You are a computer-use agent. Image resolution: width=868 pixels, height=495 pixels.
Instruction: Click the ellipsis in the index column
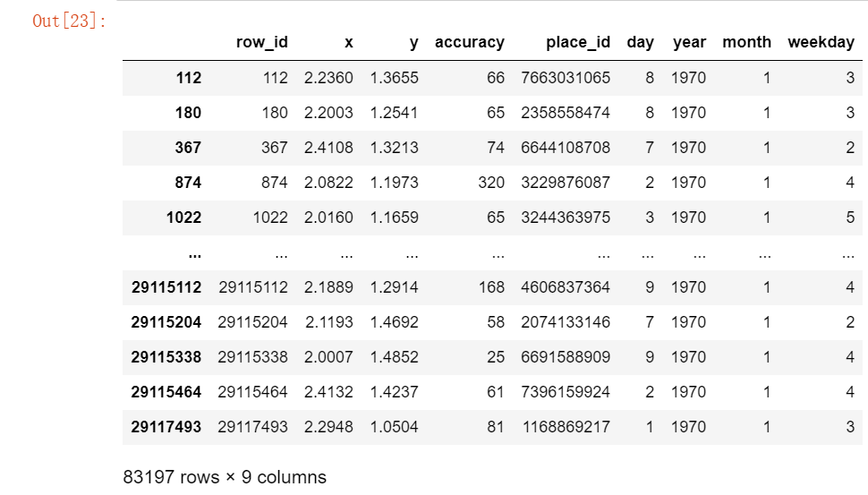194,256
